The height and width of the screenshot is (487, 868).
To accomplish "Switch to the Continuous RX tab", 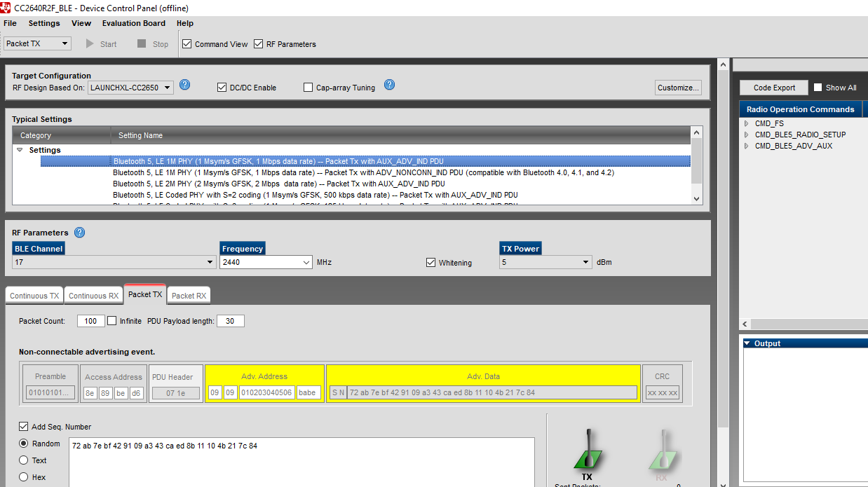I will pyautogui.click(x=93, y=296).
